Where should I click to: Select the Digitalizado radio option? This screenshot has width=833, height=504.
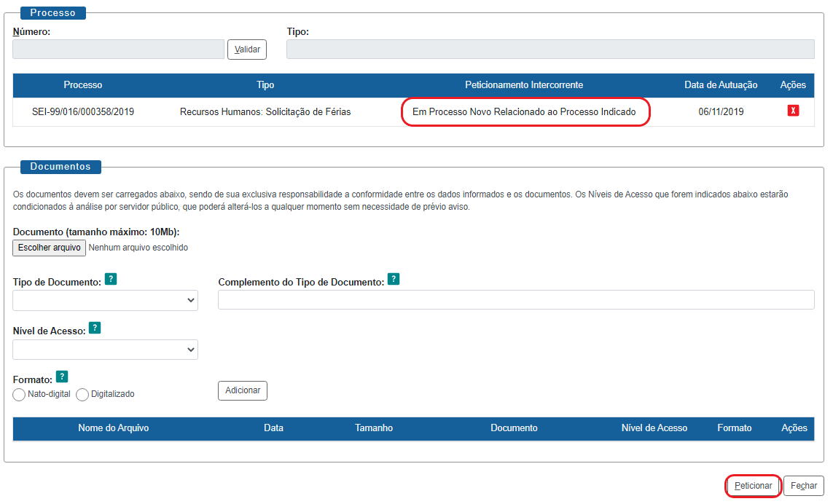coord(82,394)
